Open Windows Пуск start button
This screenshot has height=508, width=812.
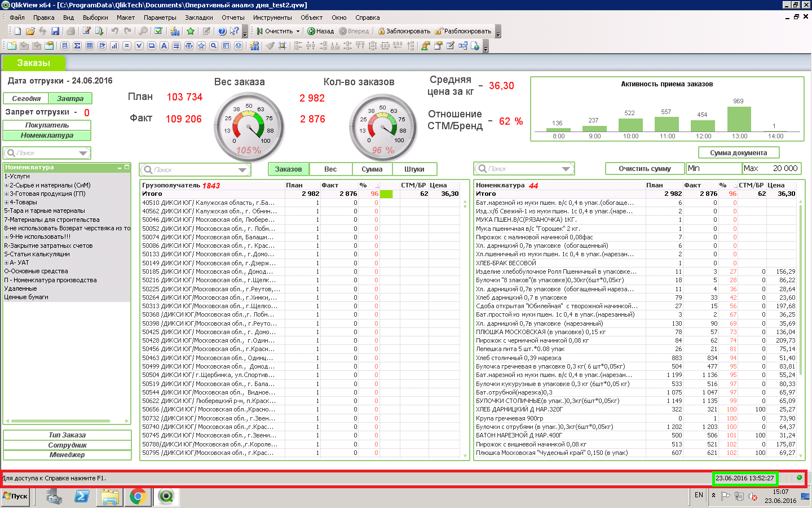pos(15,496)
